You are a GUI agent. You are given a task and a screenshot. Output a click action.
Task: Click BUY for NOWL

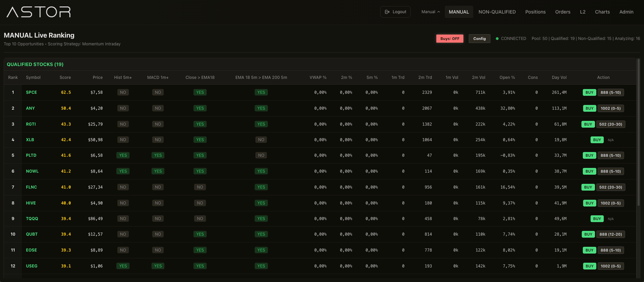click(589, 171)
